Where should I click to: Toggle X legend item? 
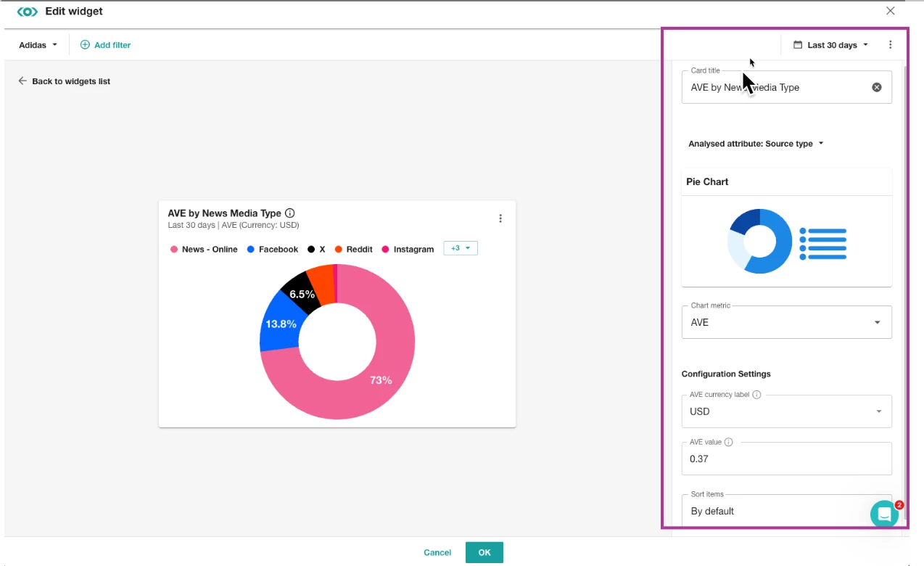click(x=316, y=249)
